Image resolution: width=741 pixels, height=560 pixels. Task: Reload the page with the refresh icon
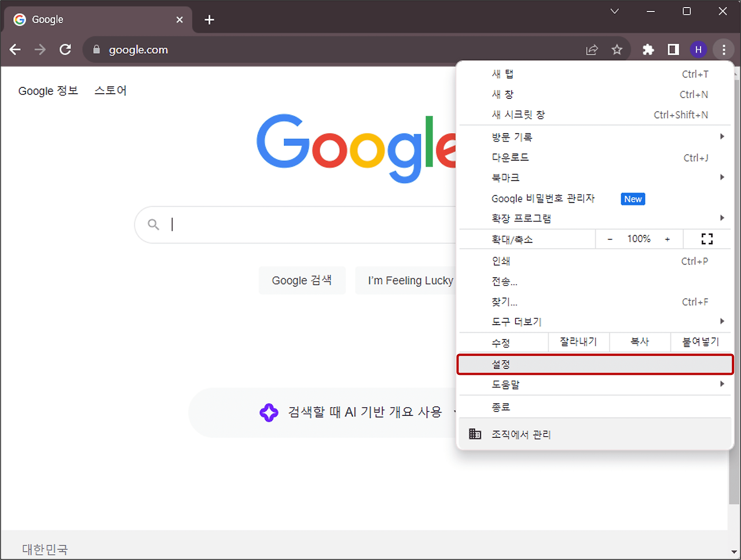tap(65, 50)
